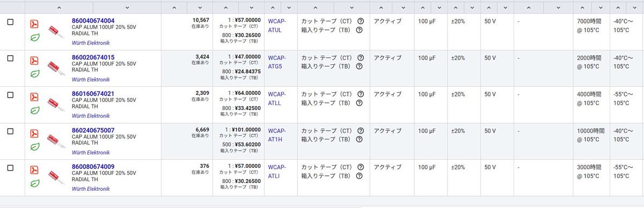
Task: Select checkbox for part 860040674004
Action: coord(10,22)
